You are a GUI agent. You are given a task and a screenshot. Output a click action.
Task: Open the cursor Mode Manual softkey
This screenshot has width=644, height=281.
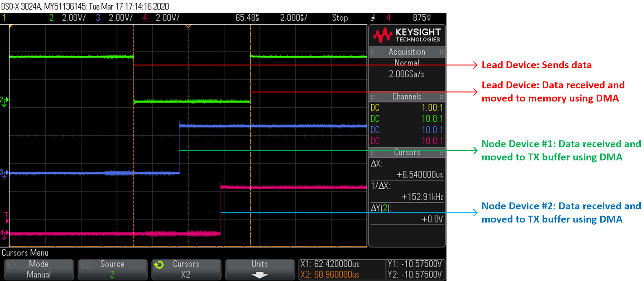pos(39,269)
